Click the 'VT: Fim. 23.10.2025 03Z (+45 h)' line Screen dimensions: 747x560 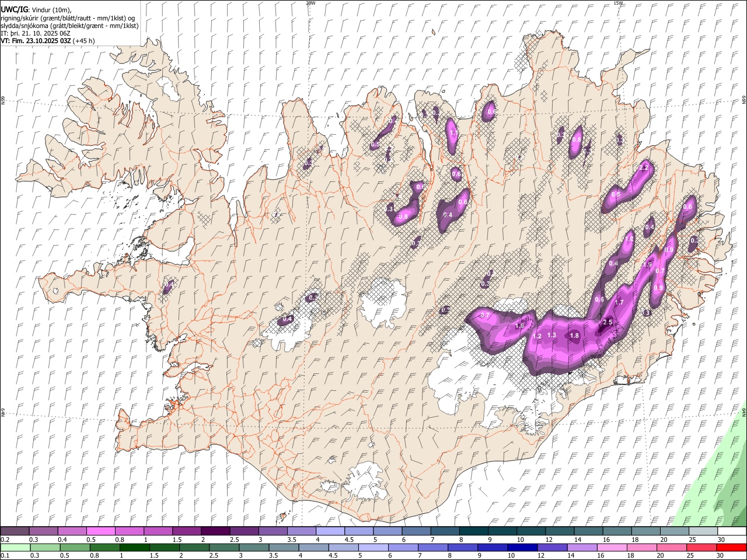coord(48,41)
